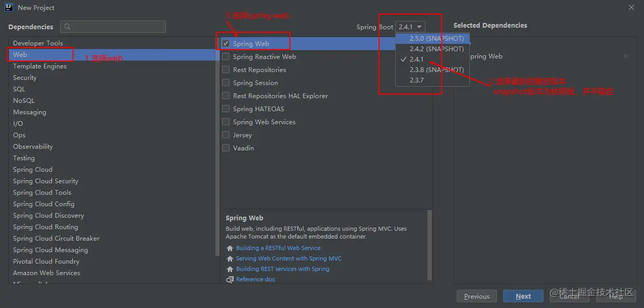Enable the Jersey checkbox
Viewport: 644px width, 308px height.
click(226, 135)
